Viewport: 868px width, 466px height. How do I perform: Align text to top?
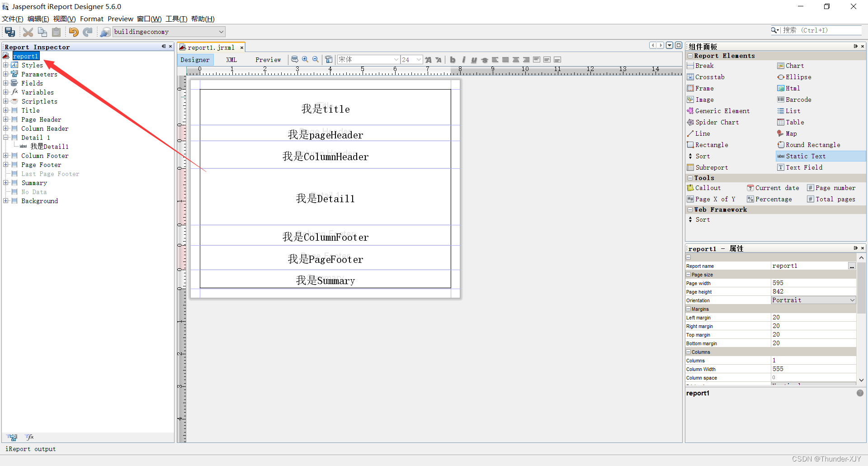[537, 60]
